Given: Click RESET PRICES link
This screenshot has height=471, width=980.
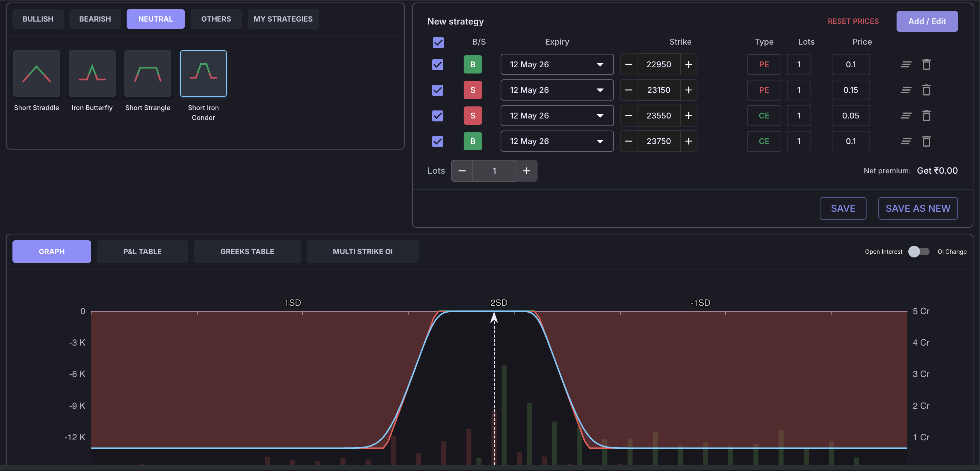Looking at the screenshot, I should click(x=853, y=21).
